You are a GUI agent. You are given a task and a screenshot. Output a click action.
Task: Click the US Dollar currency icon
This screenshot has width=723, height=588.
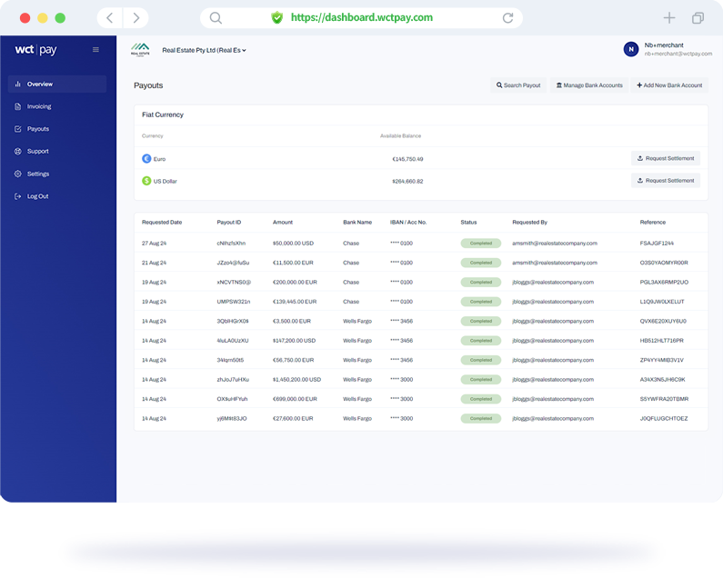pos(146,181)
